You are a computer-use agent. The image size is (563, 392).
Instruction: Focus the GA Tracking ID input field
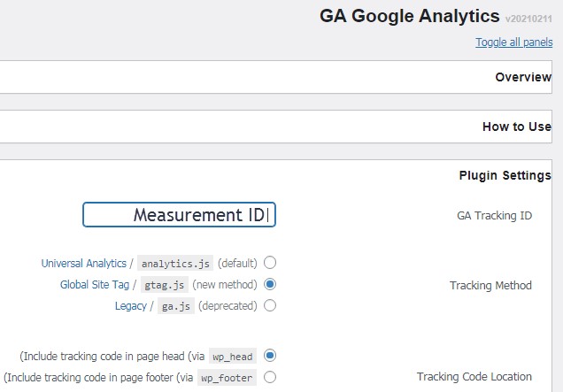[180, 215]
